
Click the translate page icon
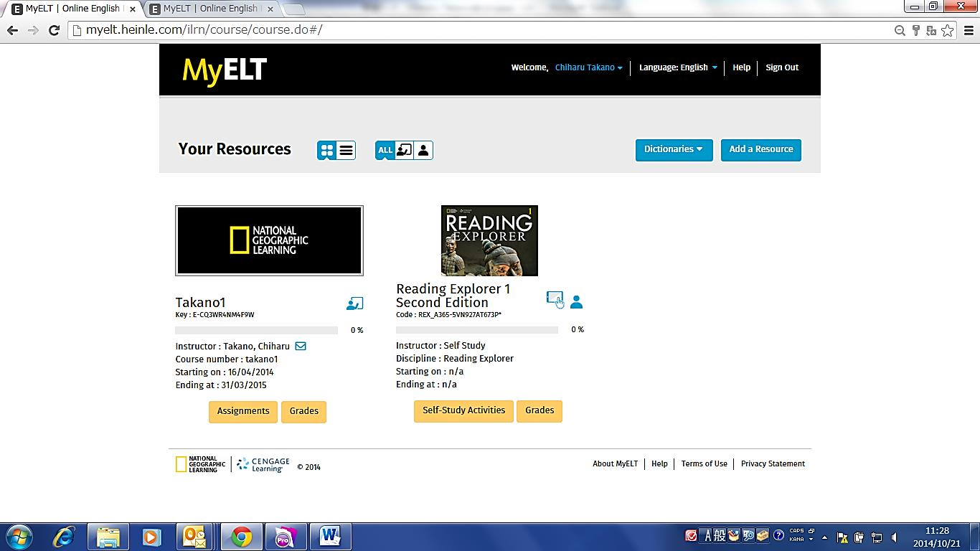pyautogui.click(x=931, y=30)
